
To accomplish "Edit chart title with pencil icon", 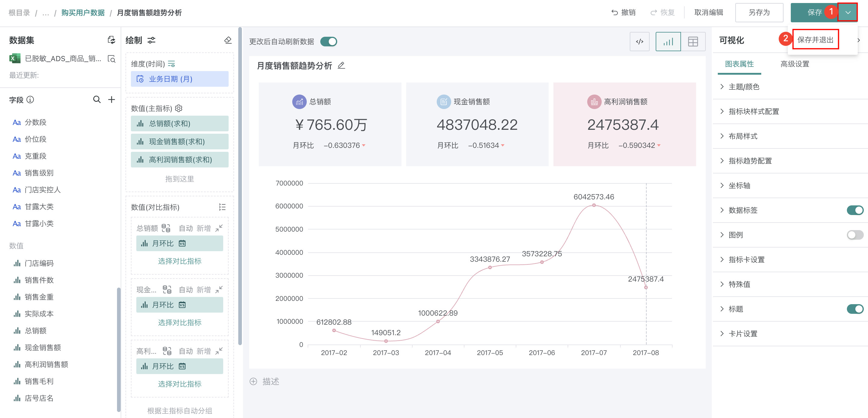I will [341, 65].
